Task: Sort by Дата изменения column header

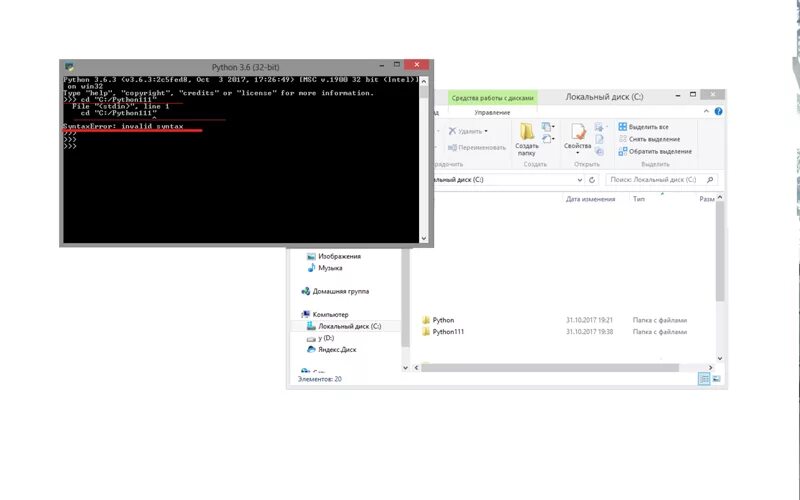Action: 590,199
